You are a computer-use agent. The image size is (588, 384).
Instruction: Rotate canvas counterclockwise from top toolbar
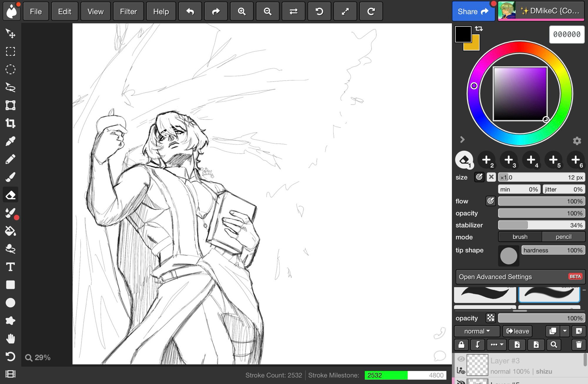(x=319, y=11)
